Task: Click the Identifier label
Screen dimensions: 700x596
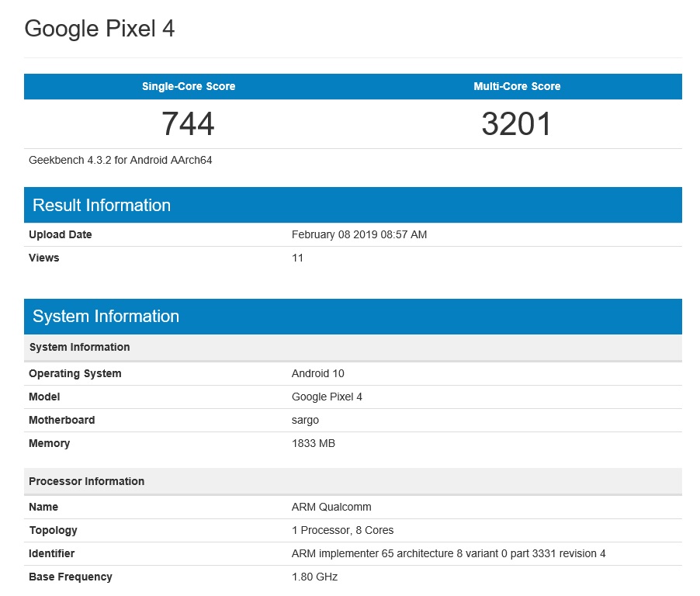Action: pyautogui.click(x=51, y=553)
